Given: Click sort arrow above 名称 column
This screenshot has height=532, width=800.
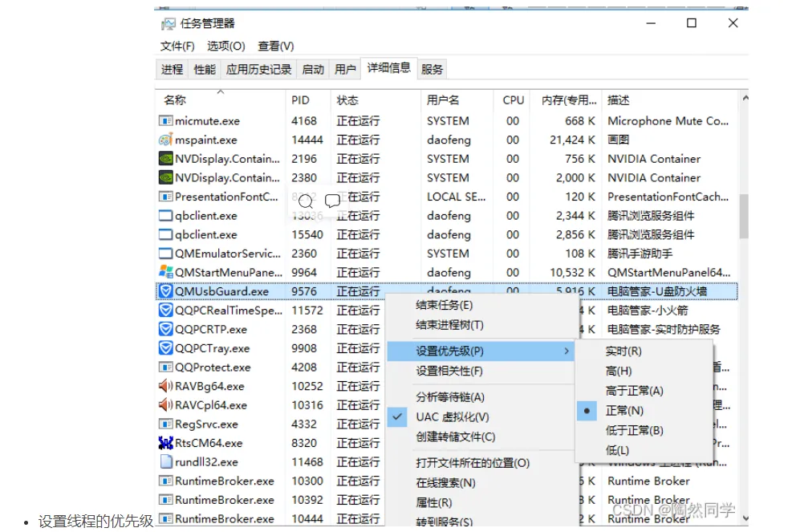Looking at the screenshot, I should coord(221,91).
